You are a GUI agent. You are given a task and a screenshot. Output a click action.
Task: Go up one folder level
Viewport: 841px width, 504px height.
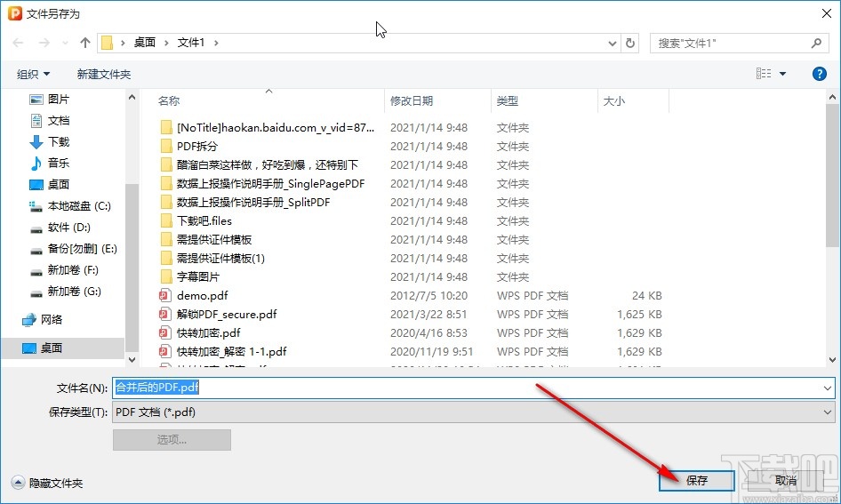(84, 43)
